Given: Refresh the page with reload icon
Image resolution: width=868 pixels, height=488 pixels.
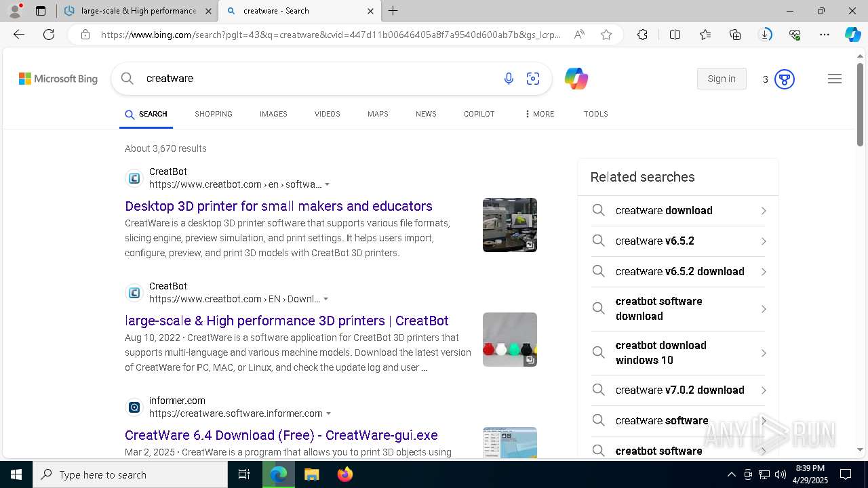Looking at the screenshot, I should pyautogui.click(x=49, y=35).
